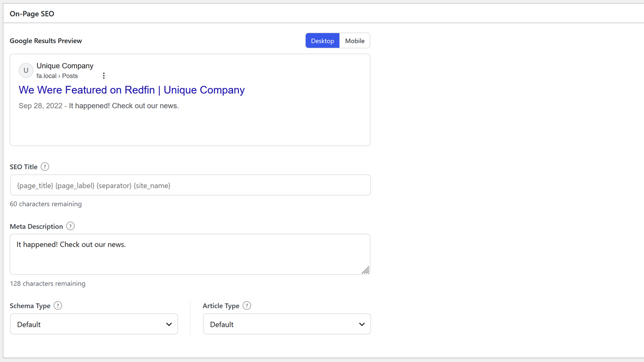This screenshot has height=362, width=644.
Task: Click the U site favicon circle
Action: [26, 70]
